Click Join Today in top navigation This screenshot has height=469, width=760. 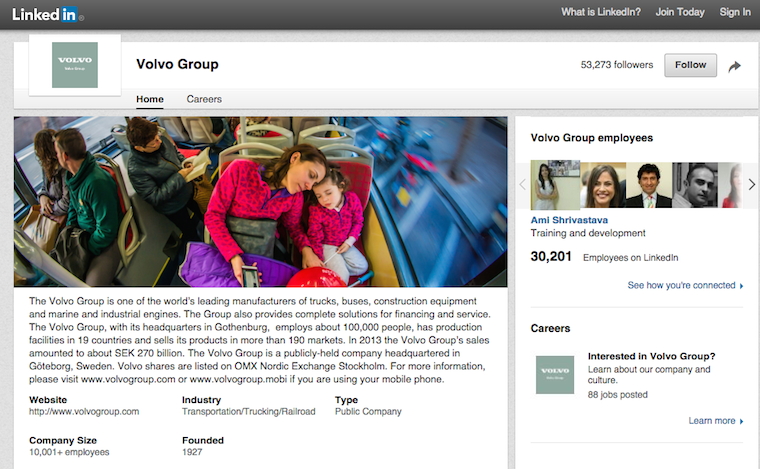coord(680,12)
